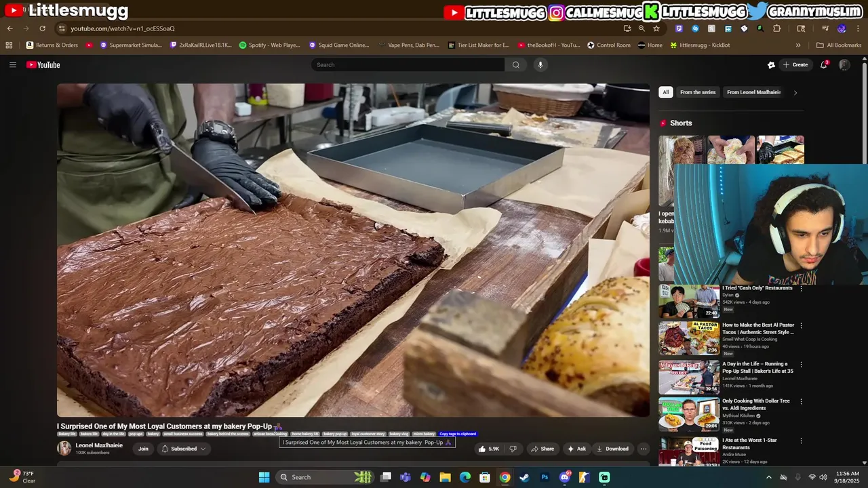Select the All filter chip
Screen dimensions: 868x488
(666, 92)
